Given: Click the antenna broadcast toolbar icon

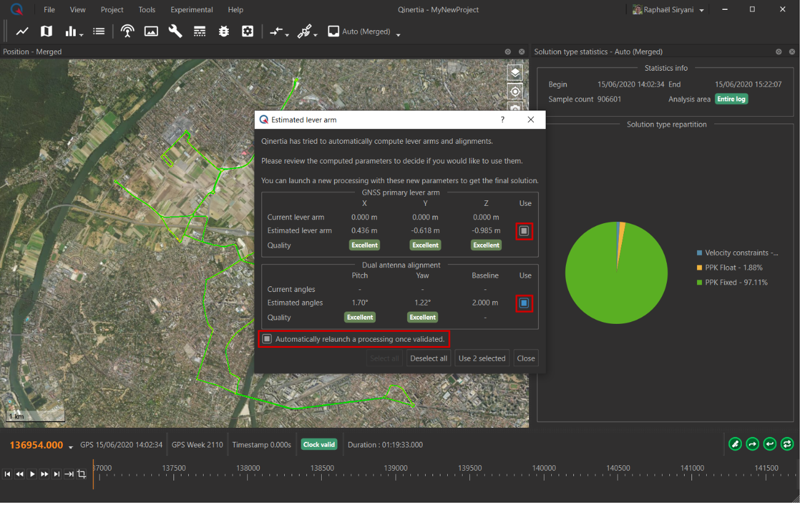Looking at the screenshot, I should tap(127, 31).
